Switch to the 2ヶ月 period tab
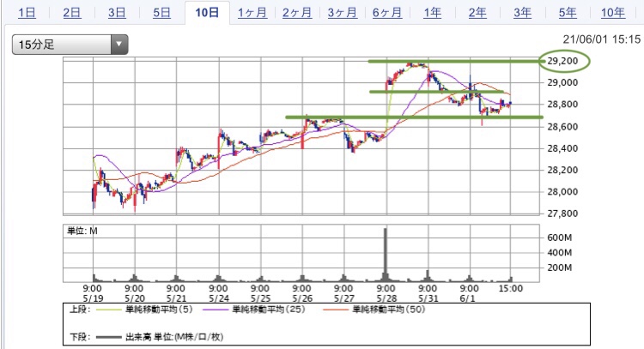Screen dimensions: 644x349 [x=297, y=13]
